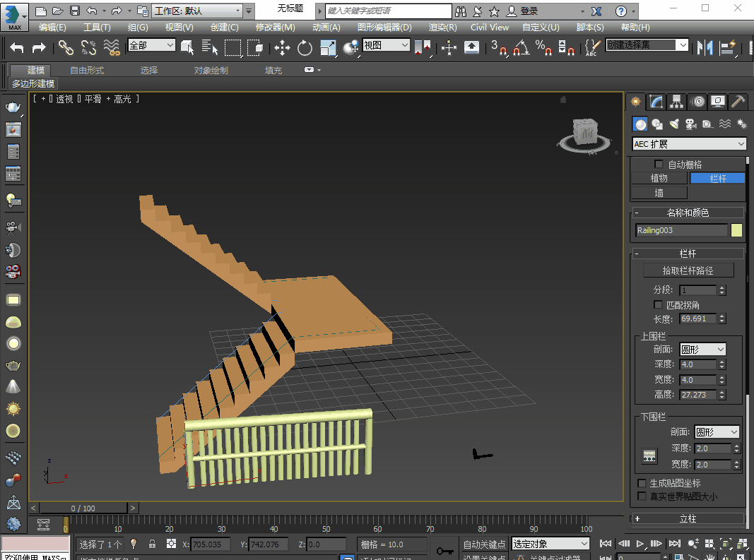Switch to the 自由形式 ribbon tab
Image resolution: width=754 pixels, height=560 pixels.
click(87, 70)
